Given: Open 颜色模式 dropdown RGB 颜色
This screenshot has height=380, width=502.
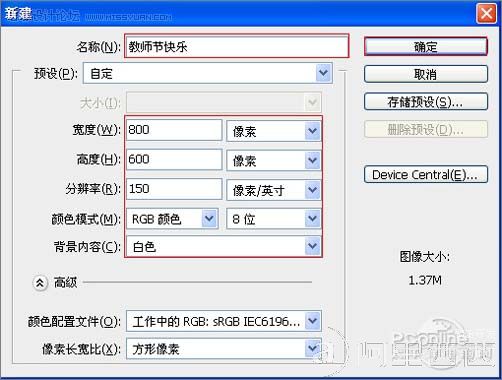Looking at the screenshot, I should pyautogui.click(x=172, y=219).
